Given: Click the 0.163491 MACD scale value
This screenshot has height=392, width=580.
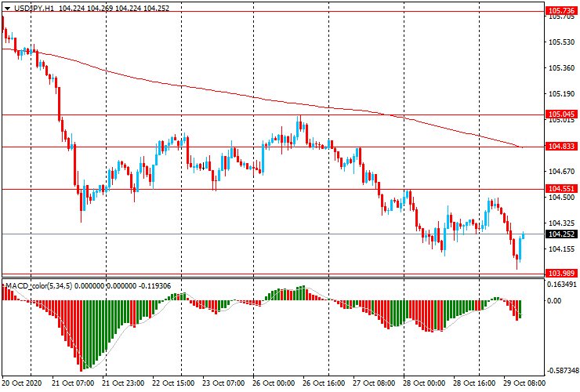Looking at the screenshot, I should (562, 285).
